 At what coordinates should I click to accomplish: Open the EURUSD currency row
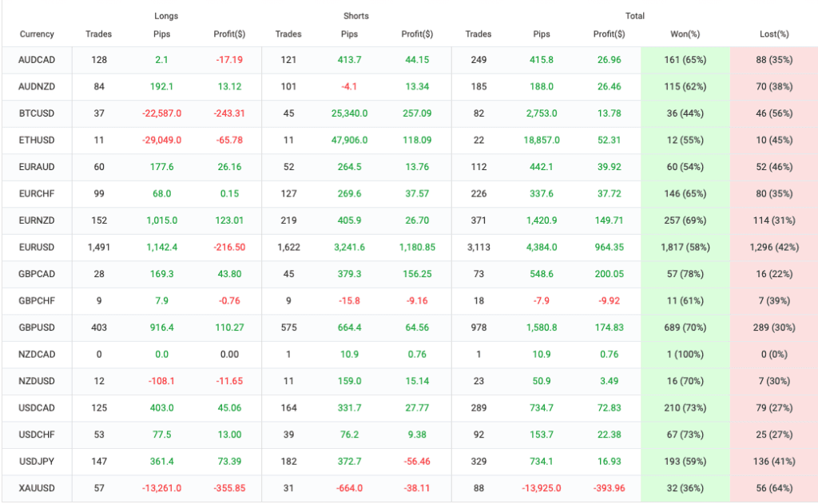click(37, 248)
